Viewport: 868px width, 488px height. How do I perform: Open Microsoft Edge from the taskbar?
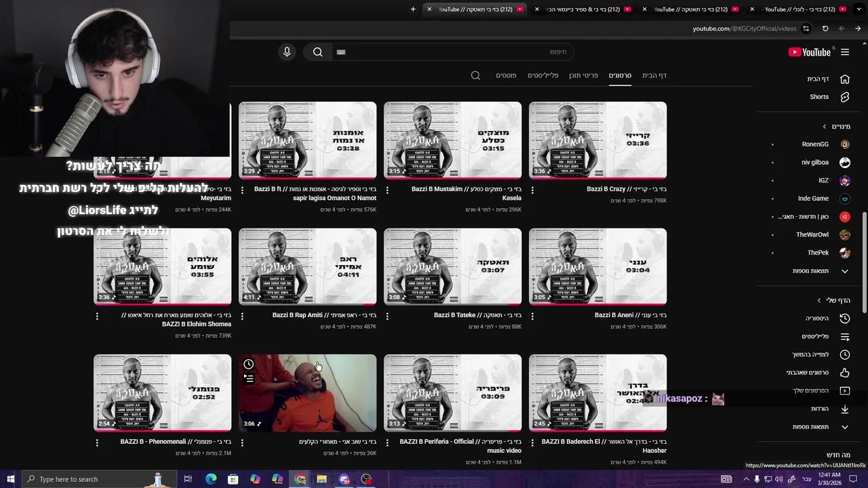(211, 479)
